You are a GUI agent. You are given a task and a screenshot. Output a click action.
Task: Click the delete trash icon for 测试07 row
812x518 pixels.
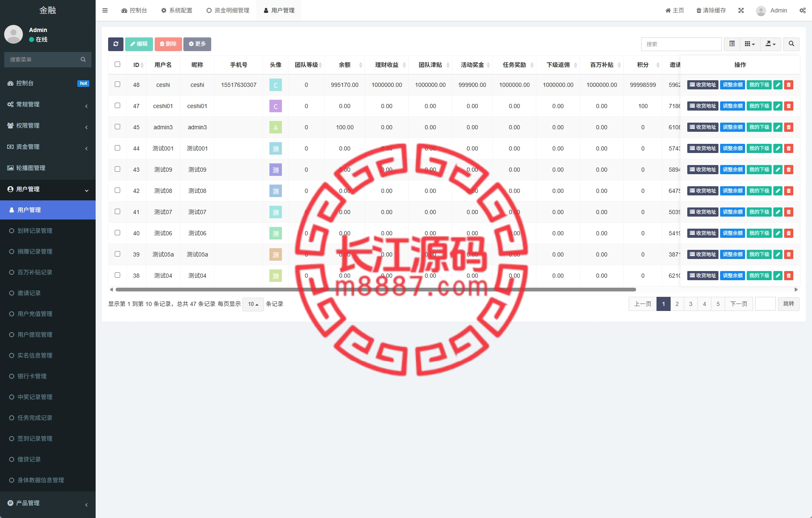coord(789,212)
